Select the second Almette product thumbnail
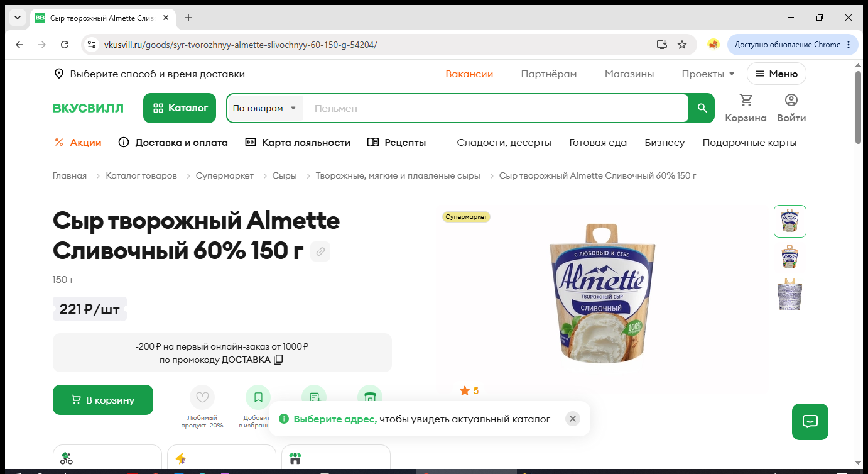The image size is (868, 474). coord(790,258)
